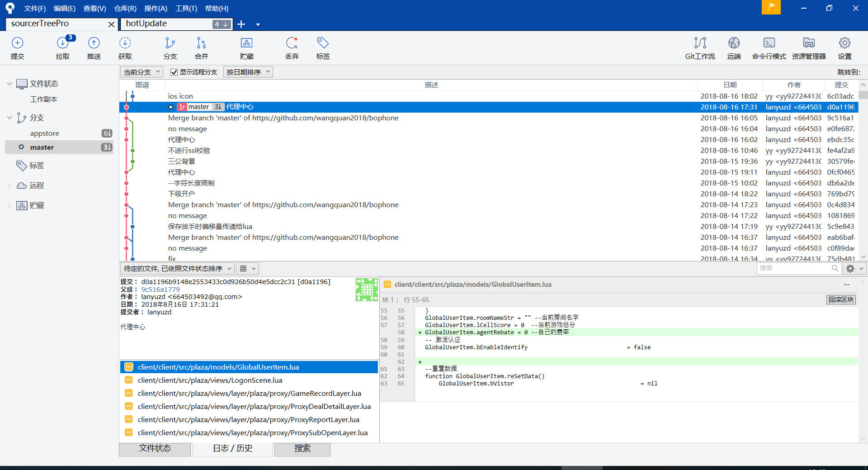Open 资源管理器 (Explorer)

click(809, 48)
